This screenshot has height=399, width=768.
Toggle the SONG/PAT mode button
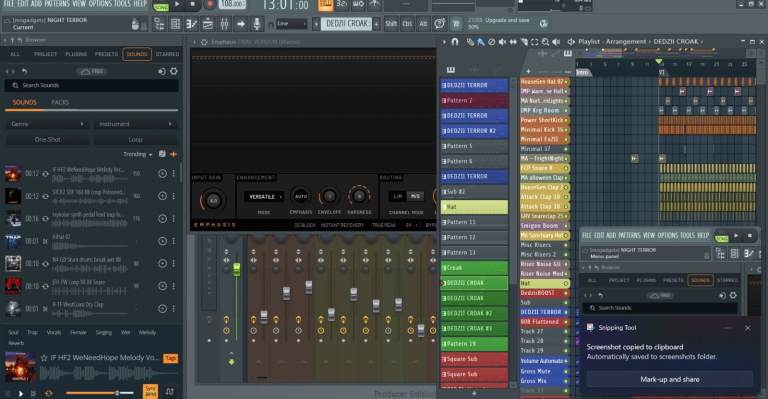click(x=161, y=7)
